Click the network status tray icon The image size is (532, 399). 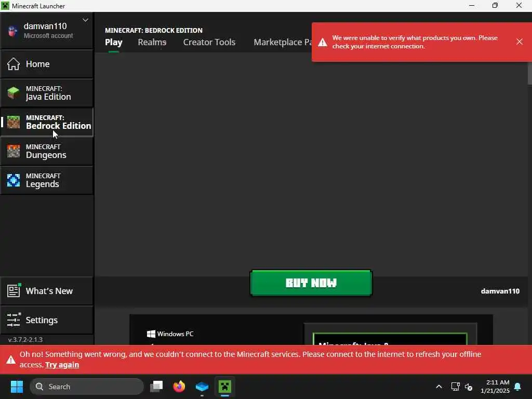[x=455, y=387]
